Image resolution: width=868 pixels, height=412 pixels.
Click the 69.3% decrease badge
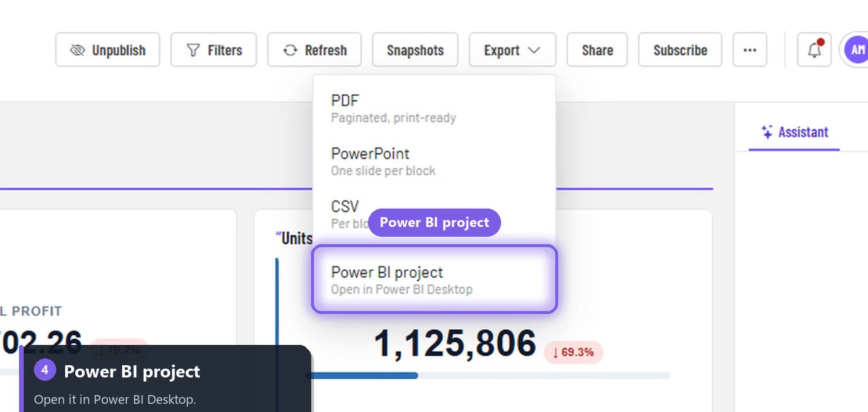tap(574, 352)
